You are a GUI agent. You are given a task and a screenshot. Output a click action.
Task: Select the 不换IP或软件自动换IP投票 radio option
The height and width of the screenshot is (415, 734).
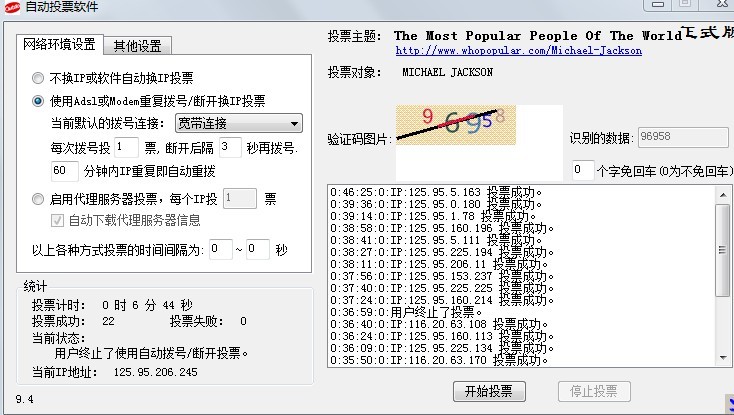tap(38, 78)
